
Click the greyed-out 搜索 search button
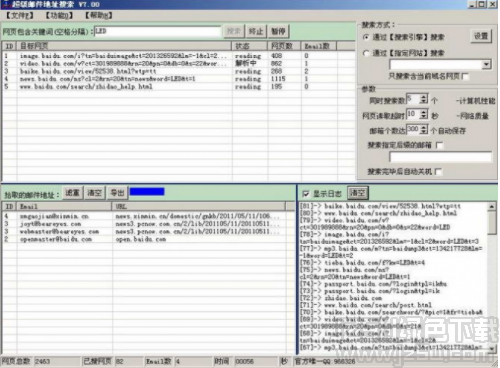(234, 31)
